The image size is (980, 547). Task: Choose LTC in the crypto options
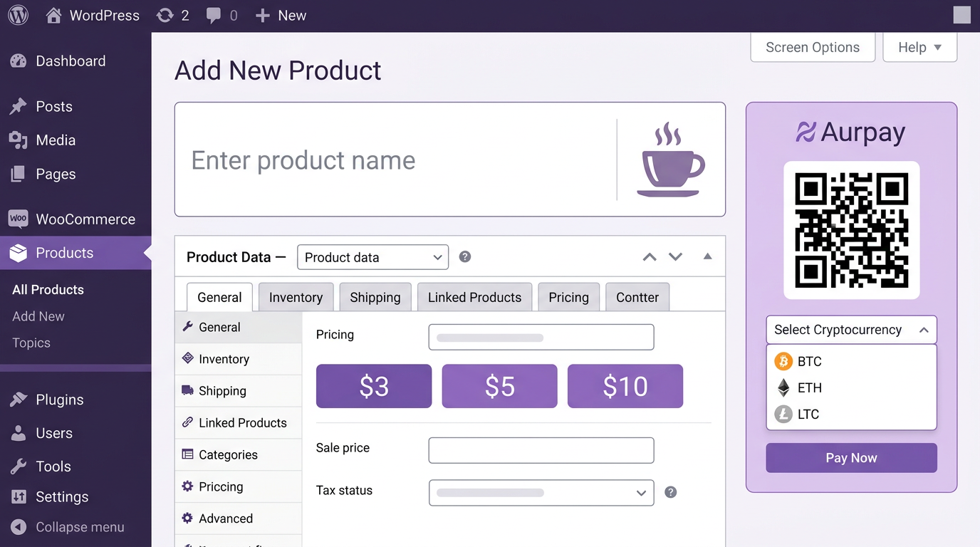[x=809, y=414]
